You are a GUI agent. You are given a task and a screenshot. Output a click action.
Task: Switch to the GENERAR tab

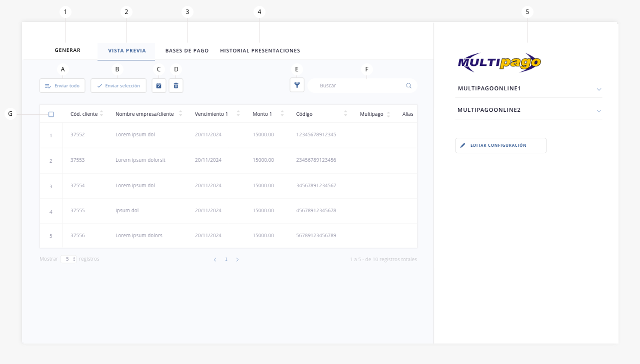[67, 50]
